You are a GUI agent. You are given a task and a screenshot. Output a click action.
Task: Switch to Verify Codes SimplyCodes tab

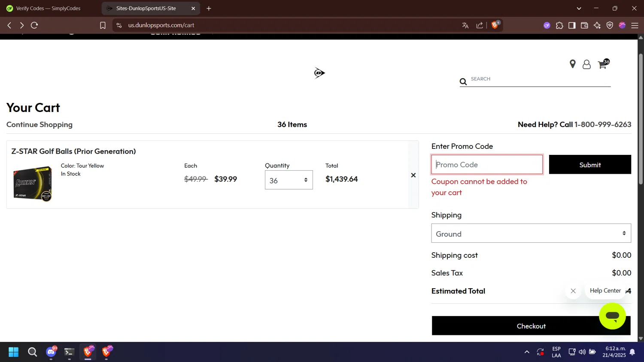point(48,8)
